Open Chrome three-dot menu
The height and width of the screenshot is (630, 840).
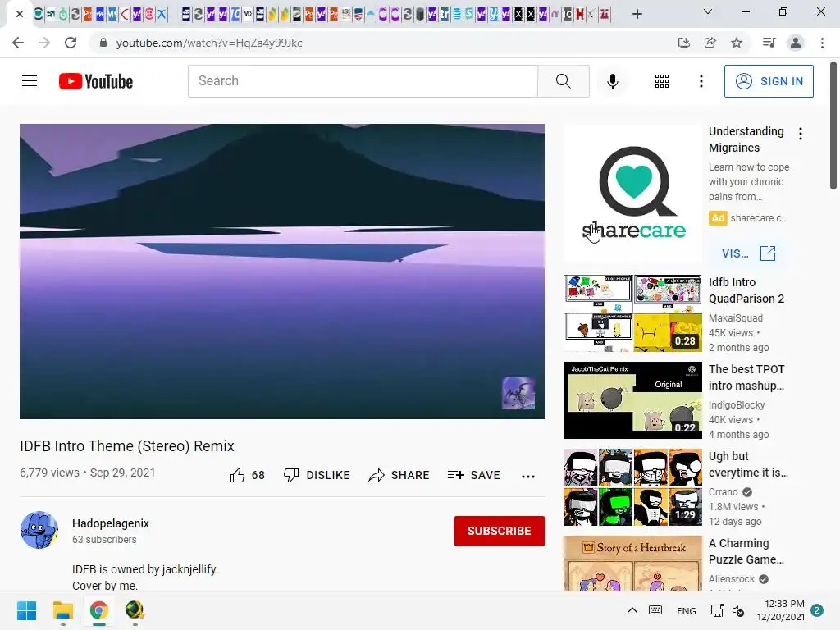tap(822, 43)
